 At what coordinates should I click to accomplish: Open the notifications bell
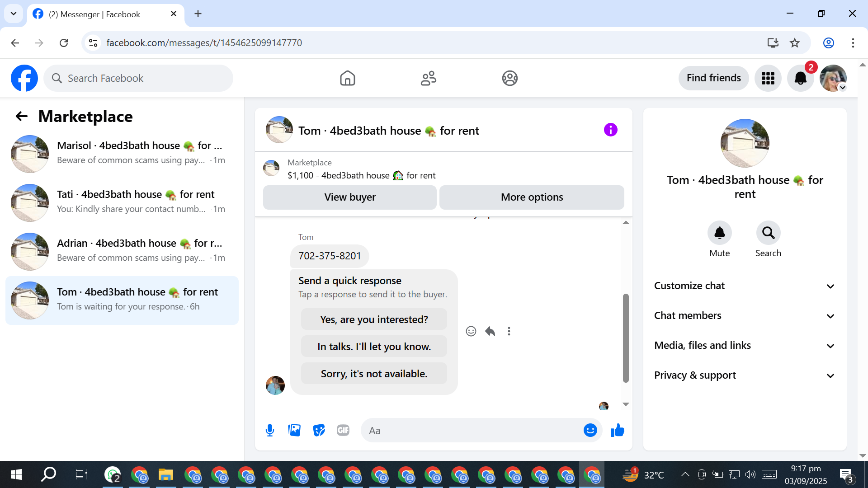pyautogui.click(x=800, y=78)
